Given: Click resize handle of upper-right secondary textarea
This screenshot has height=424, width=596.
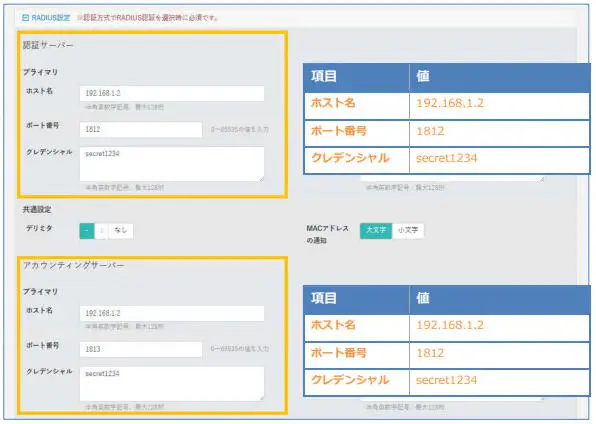Looking at the screenshot, I should tap(541, 179).
